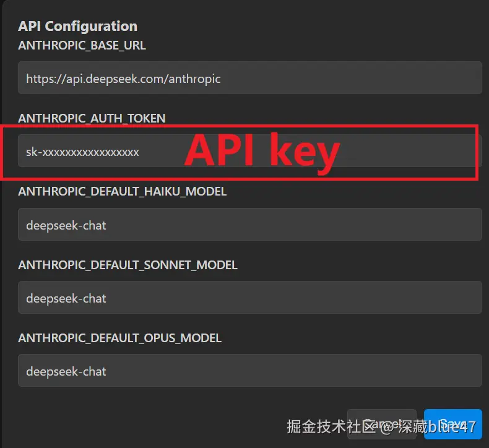Focus the ANTHROPIC_DEFAULT_HAIKU_MODEL field
This screenshot has height=448, width=489.
point(250,224)
